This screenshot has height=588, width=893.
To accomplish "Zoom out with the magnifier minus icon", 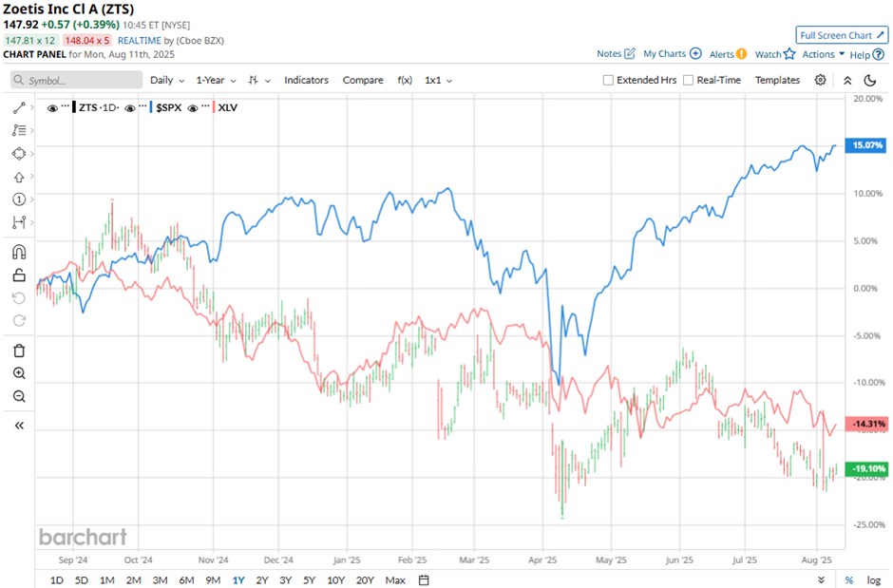I will pyautogui.click(x=19, y=396).
